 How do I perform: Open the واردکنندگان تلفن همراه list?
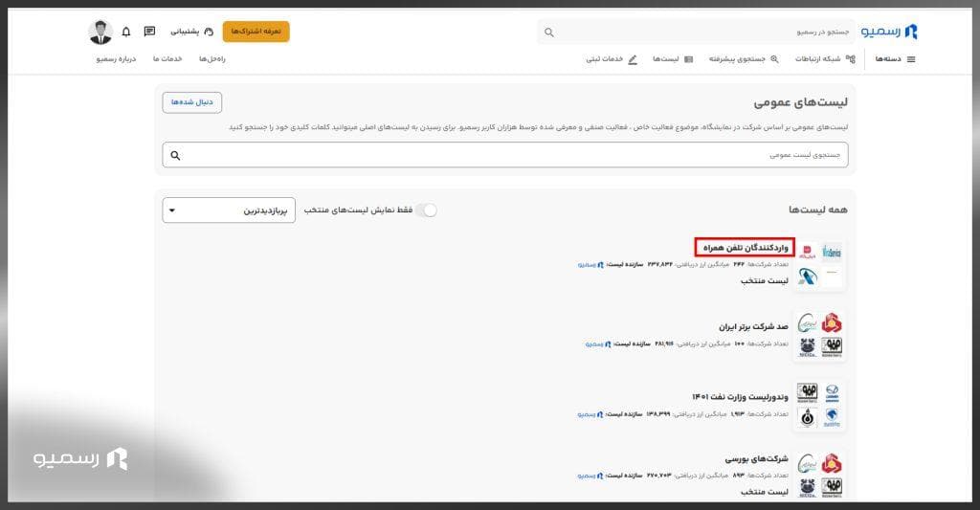pos(745,248)
